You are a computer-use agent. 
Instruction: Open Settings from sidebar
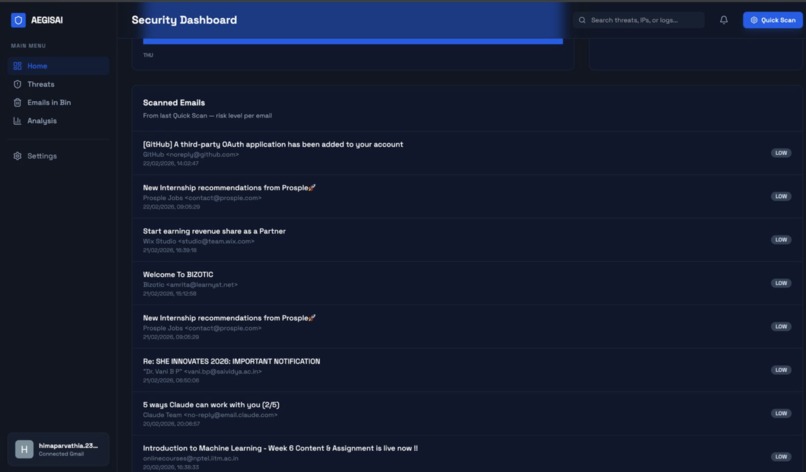point(59,156)
